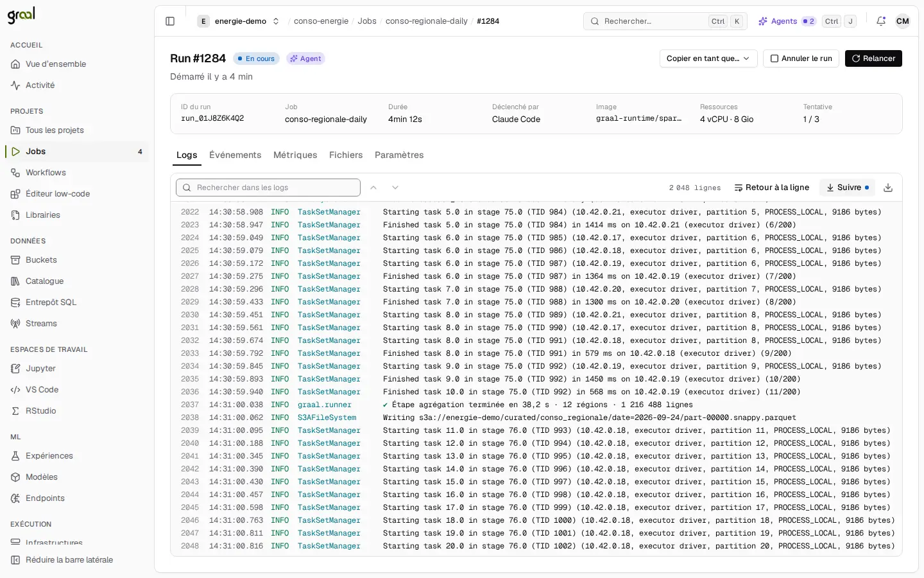Open Endpoints page

pos(77,498)
